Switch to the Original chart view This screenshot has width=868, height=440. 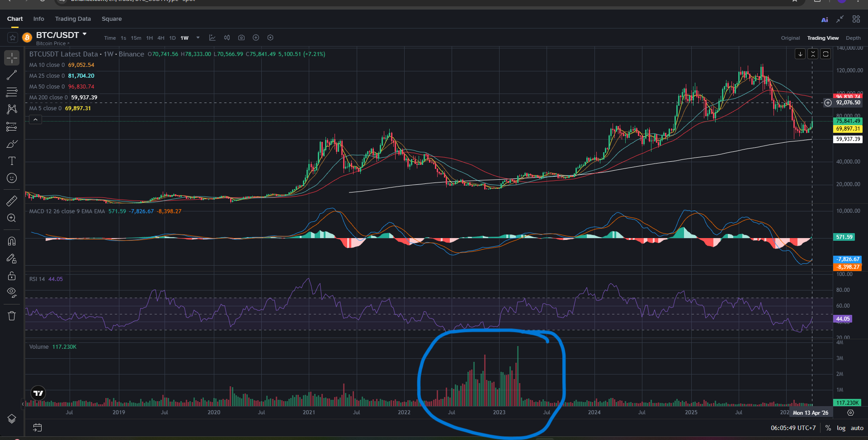[790, 38]
